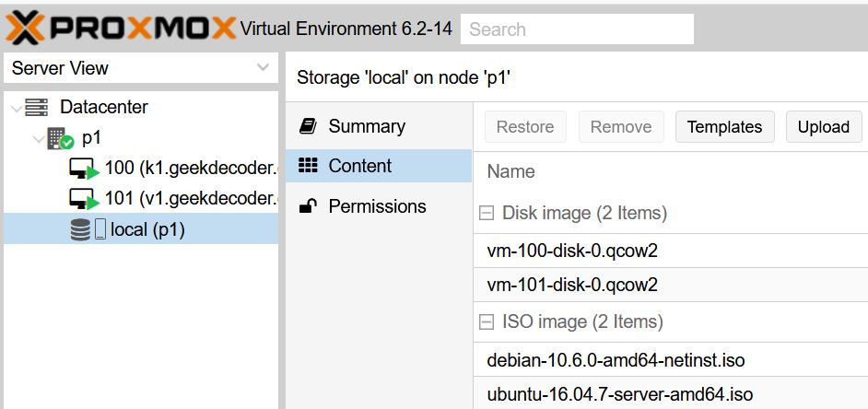Screen dimensions: 868x409
Task: Click the Content grid icon
Action: 310,166
